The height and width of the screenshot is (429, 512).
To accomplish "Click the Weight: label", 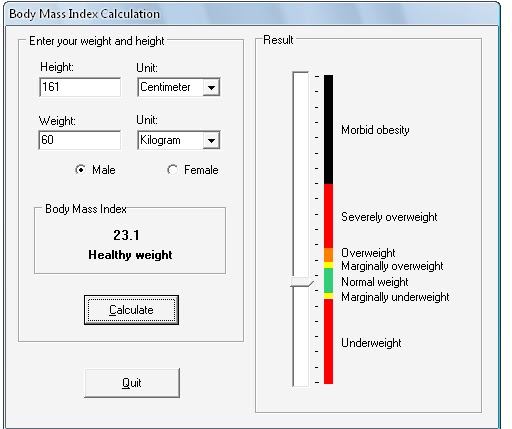I will 57,121.
